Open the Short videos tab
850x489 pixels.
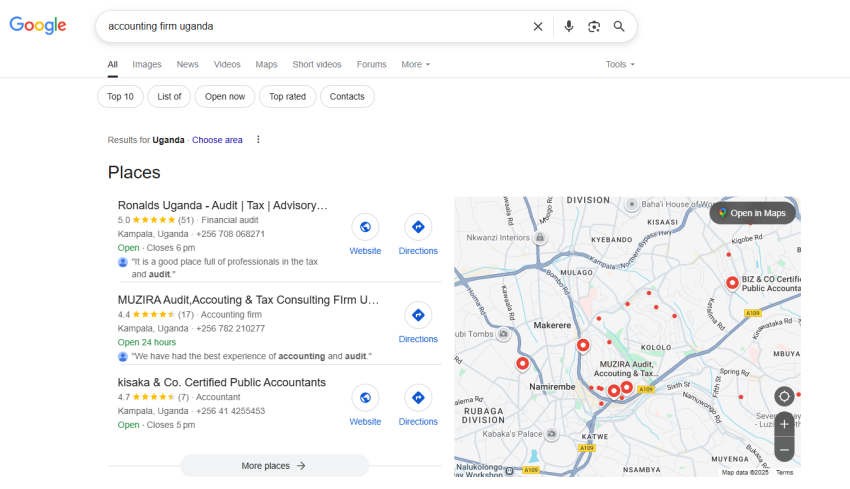[317, 65]
